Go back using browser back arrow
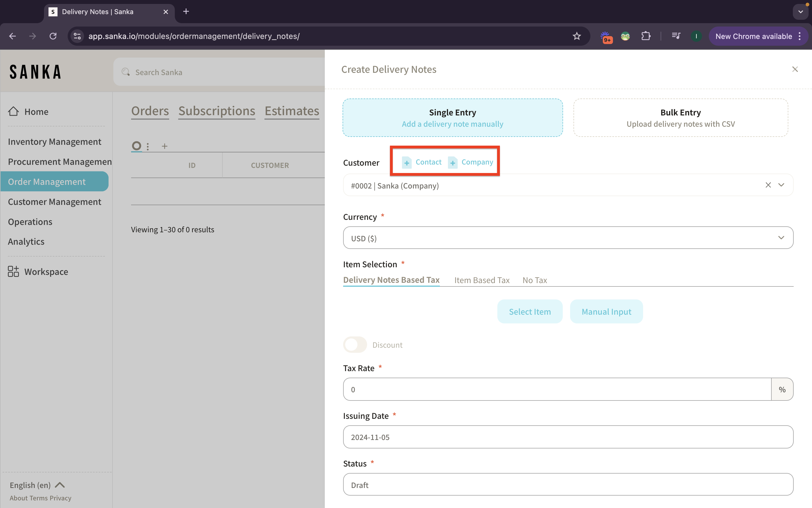Image resolution: width=812 pixels, height=508 pixels. click(12, 36)
